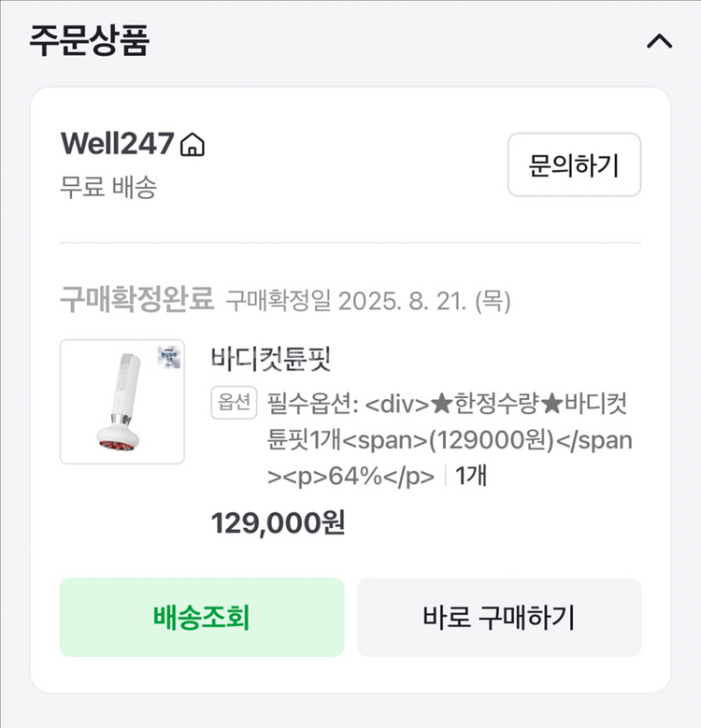Tap the 무료 배송 shipping label
This screenshot has height=728, width=701.
pos(108,187)
